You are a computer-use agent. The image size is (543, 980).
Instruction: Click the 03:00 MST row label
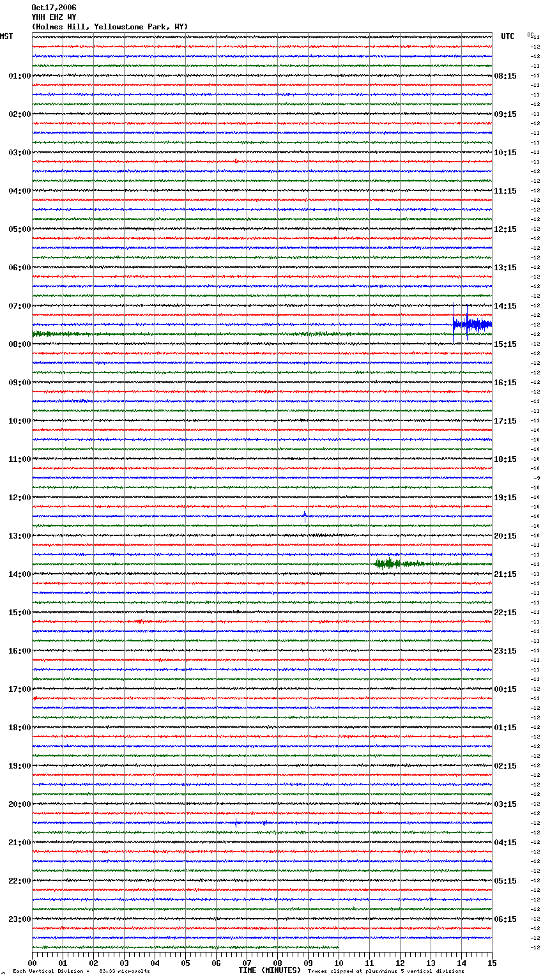[20, 153]
